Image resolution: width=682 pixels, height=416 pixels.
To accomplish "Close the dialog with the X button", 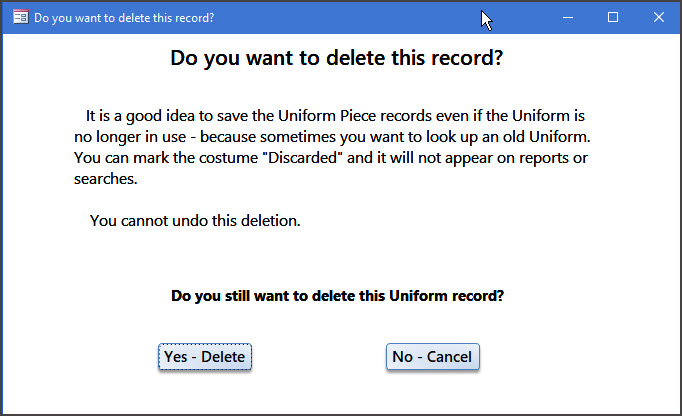I will (x=659, y=17).
